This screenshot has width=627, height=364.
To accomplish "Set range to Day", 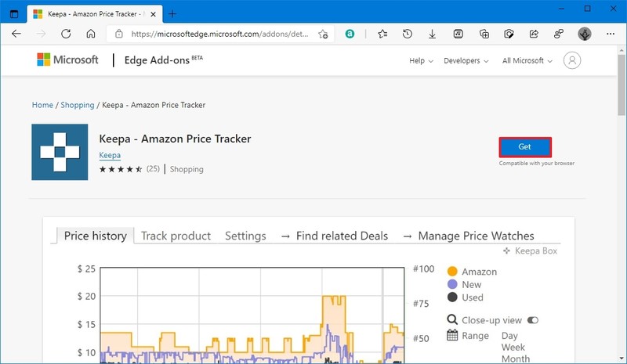I will 509,336.
